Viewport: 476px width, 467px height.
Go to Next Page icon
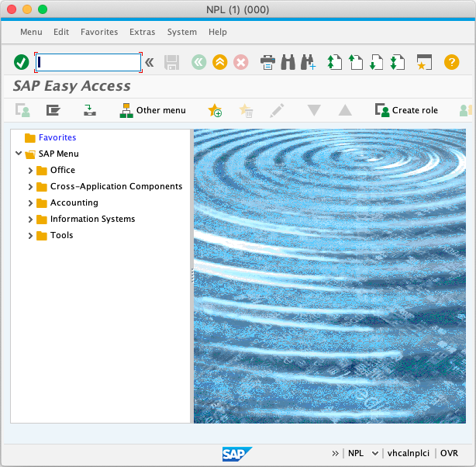376,62
